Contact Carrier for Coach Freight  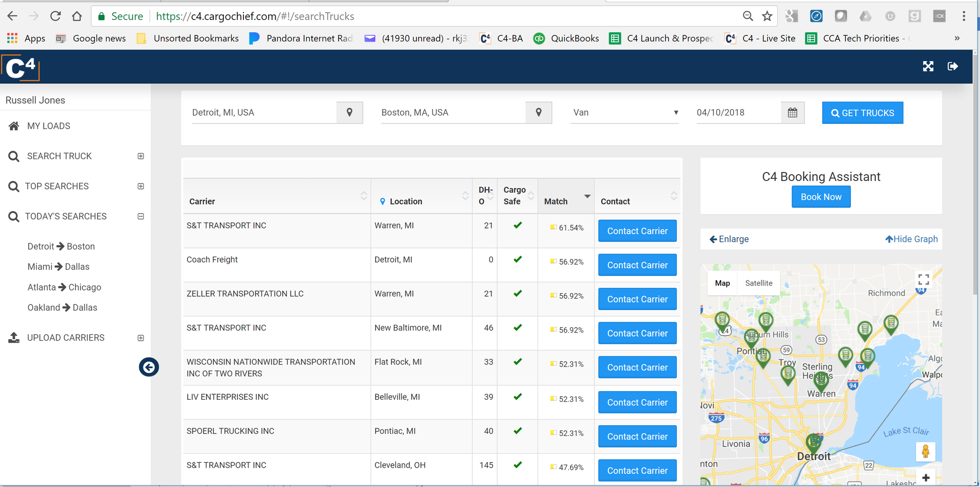(x=637, y=265)
